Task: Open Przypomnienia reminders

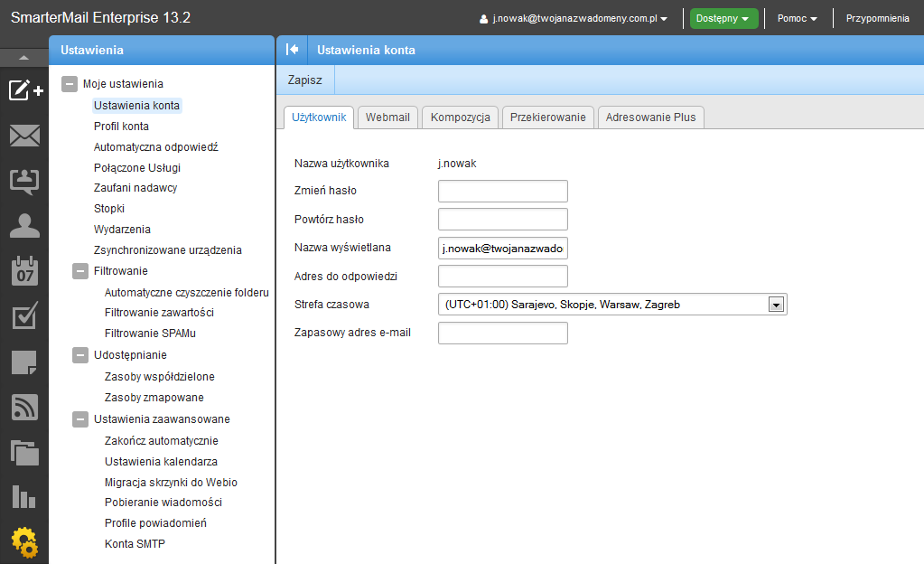Action: tap(877, 18)
